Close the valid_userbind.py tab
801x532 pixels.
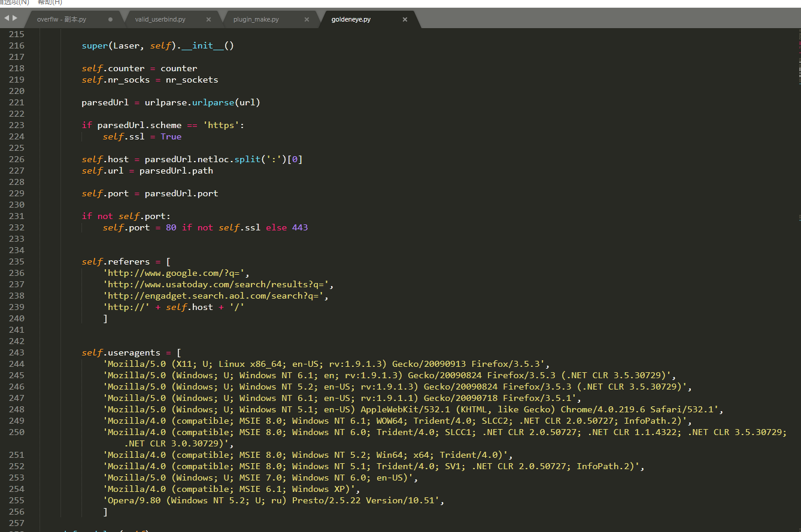point(208,19)
